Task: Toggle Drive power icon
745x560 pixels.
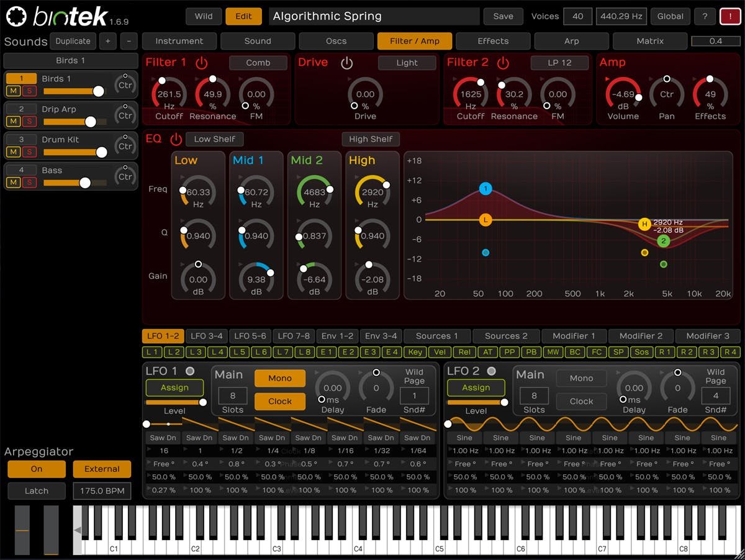Action: 346,63
